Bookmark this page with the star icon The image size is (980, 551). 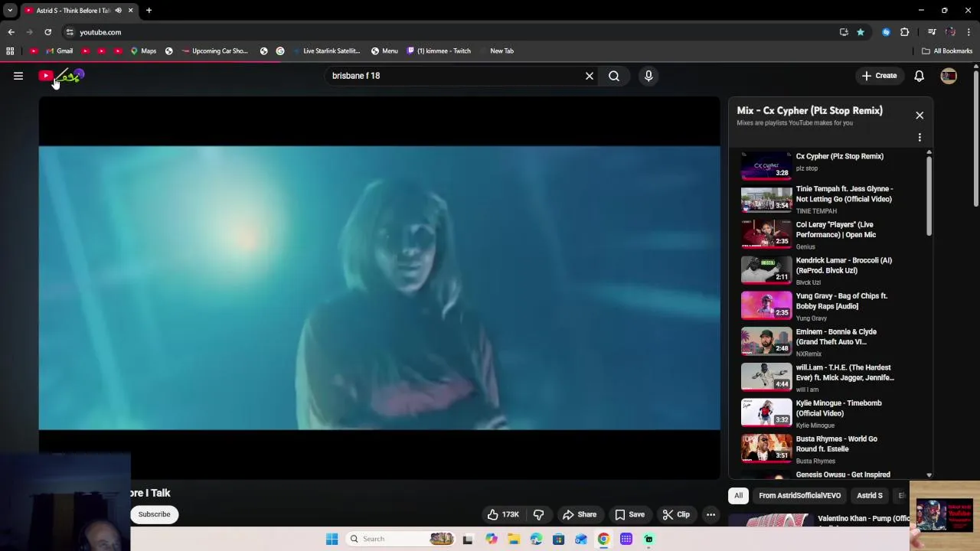coord(861,32)
